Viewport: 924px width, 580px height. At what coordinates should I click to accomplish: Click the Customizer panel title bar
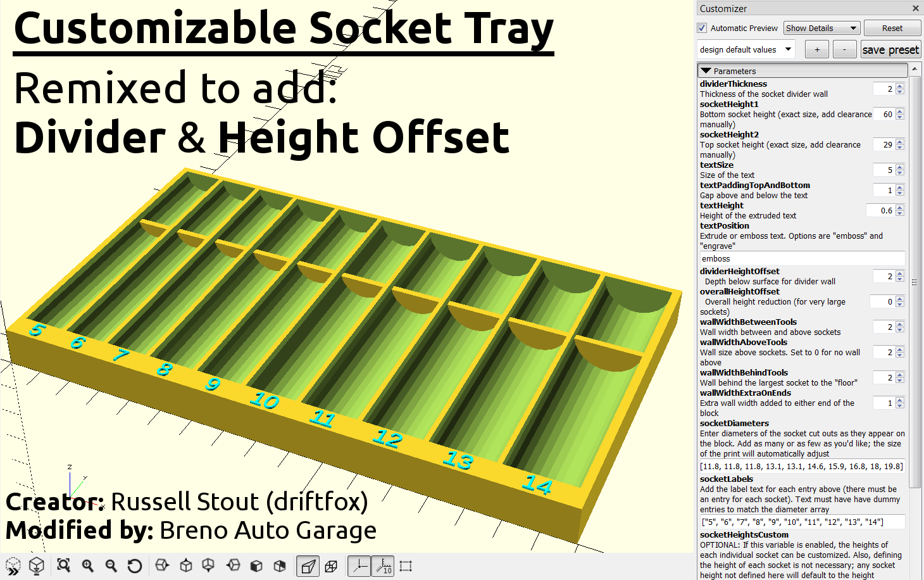coord(809,8)
